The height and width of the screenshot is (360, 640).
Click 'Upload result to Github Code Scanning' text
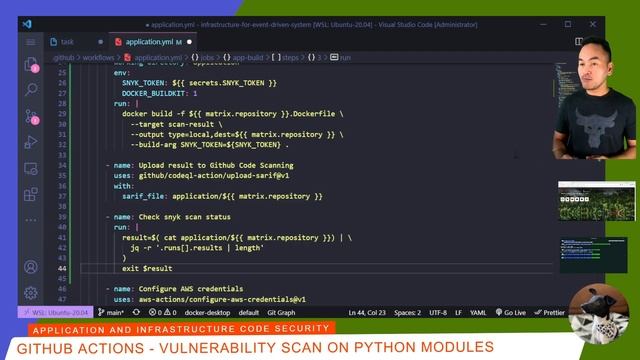tap(216, 165)
